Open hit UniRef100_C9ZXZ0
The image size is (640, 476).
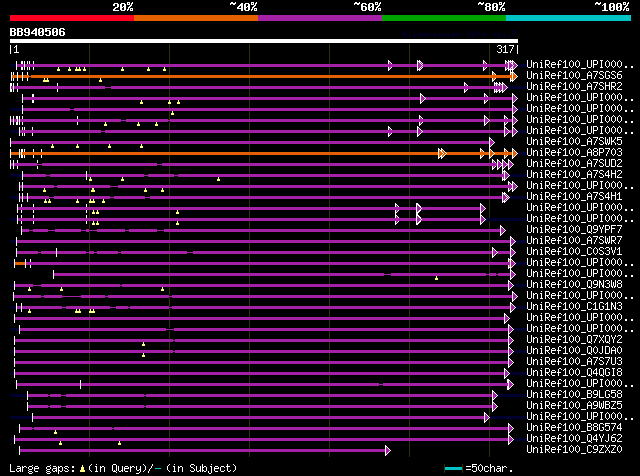tap(574, 450)
